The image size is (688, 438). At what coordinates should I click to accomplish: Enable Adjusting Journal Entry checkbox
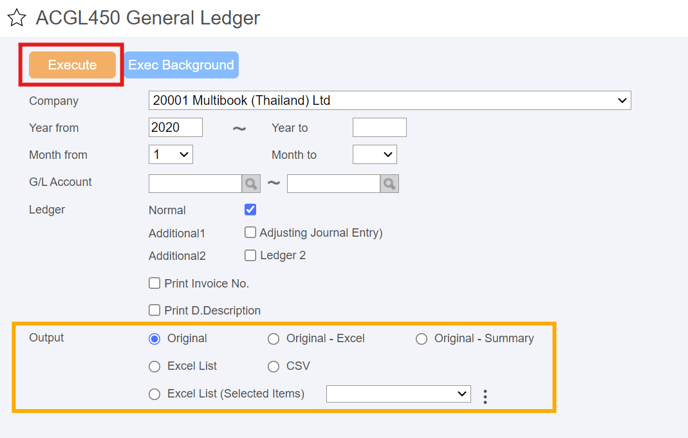[250, 233]
